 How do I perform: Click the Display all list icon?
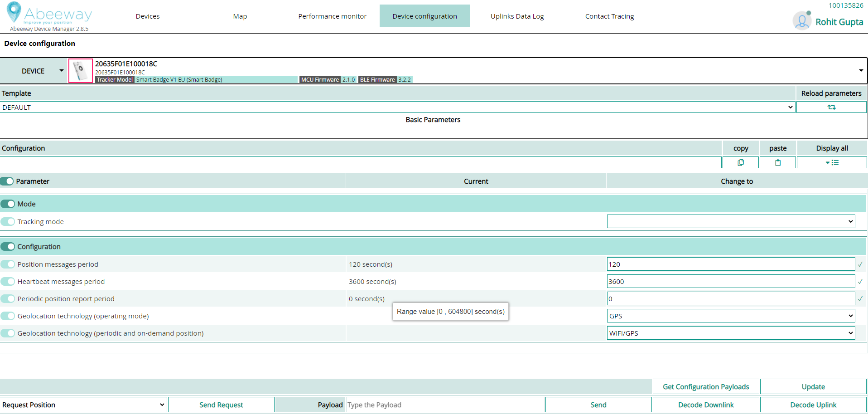[x=832, y=162]
